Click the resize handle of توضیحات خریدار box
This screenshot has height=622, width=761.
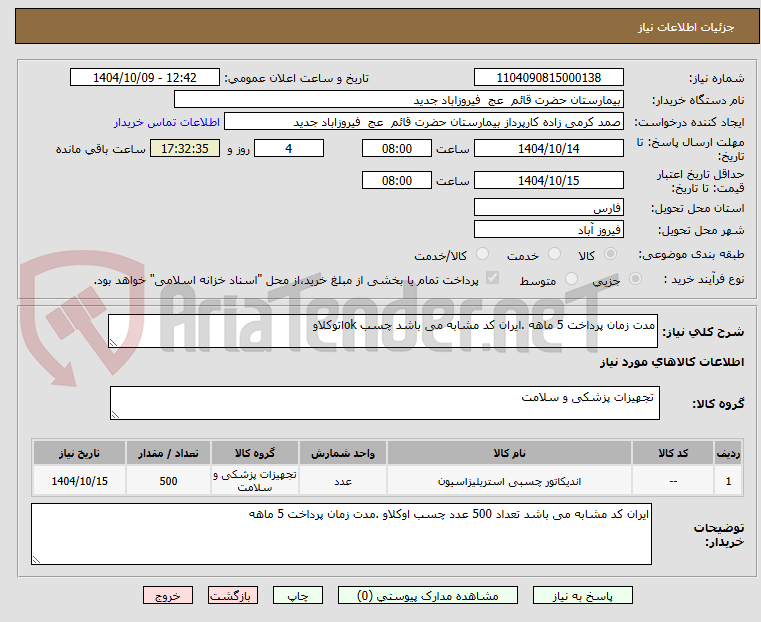(x=36, y=560)
